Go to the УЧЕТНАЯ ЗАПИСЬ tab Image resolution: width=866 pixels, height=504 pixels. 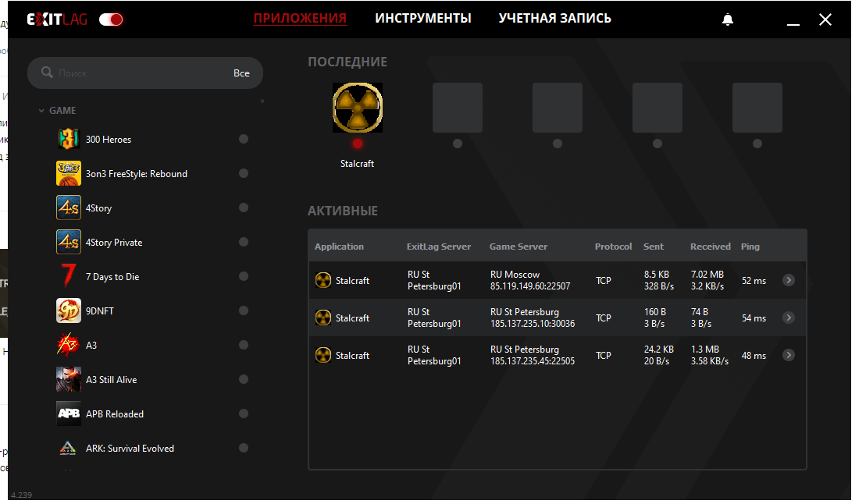[x=555, y=18]
